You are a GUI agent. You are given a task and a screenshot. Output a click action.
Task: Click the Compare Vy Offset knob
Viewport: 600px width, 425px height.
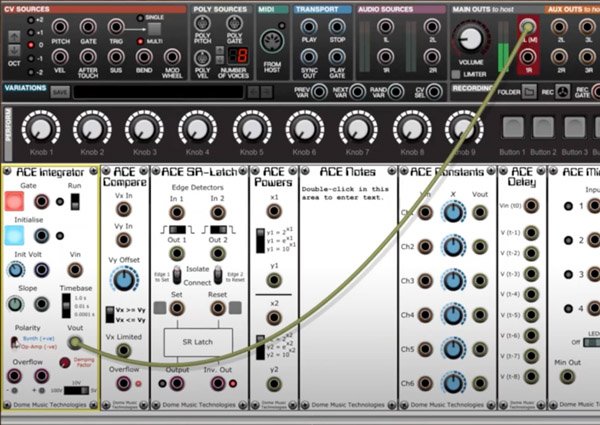124,280
